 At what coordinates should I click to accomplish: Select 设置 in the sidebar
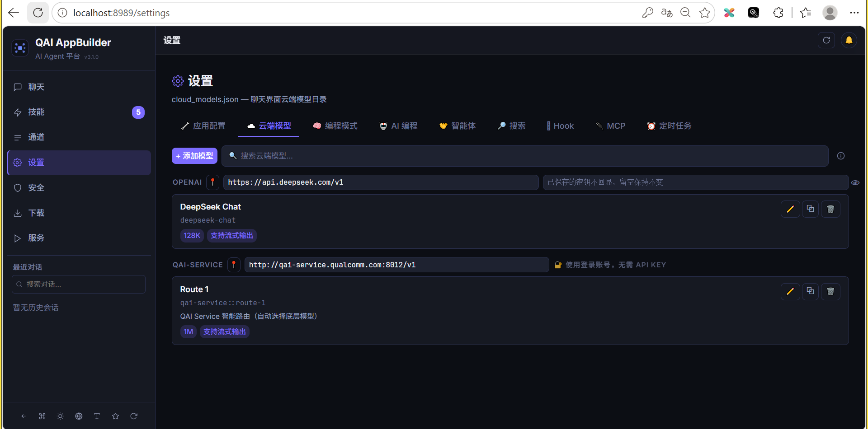click(79, 163)
